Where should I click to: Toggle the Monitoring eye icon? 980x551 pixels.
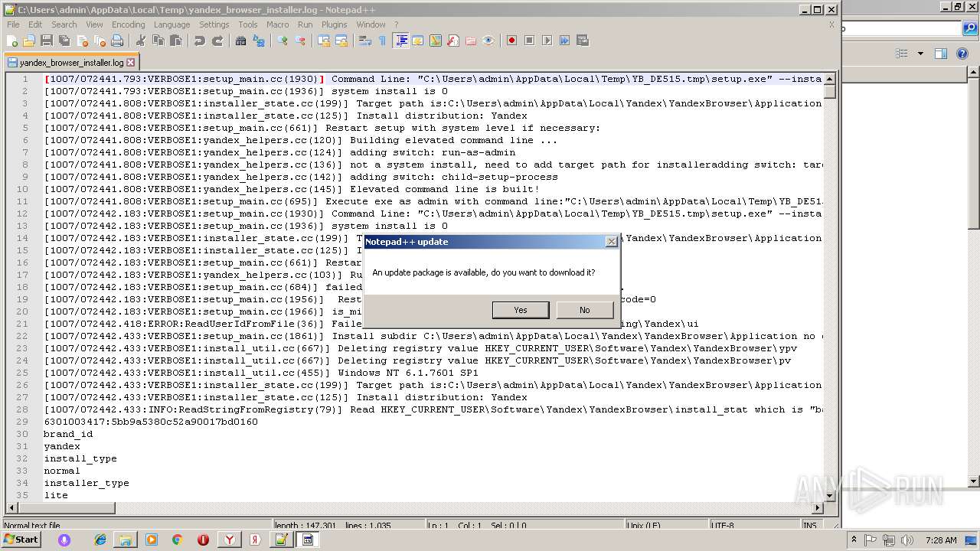[488, 41]
